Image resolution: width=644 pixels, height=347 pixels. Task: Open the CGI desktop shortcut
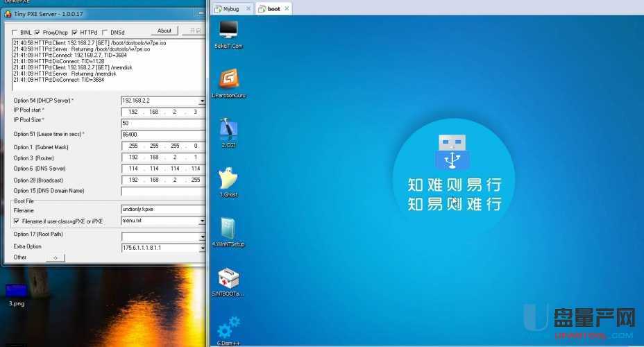228,129
